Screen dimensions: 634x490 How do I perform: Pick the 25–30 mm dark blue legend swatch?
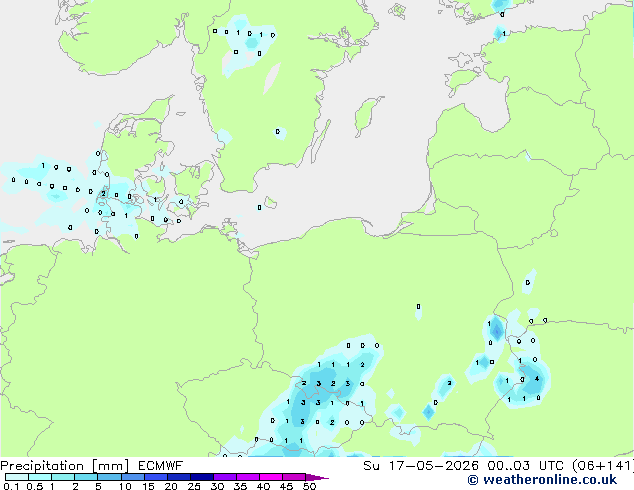tap(201, 477)
